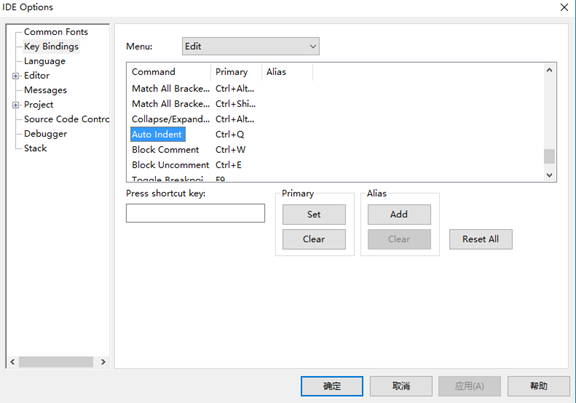Click Reset All button
The image size is (576, 403).
pyautogui.click(x=480, y=239)
